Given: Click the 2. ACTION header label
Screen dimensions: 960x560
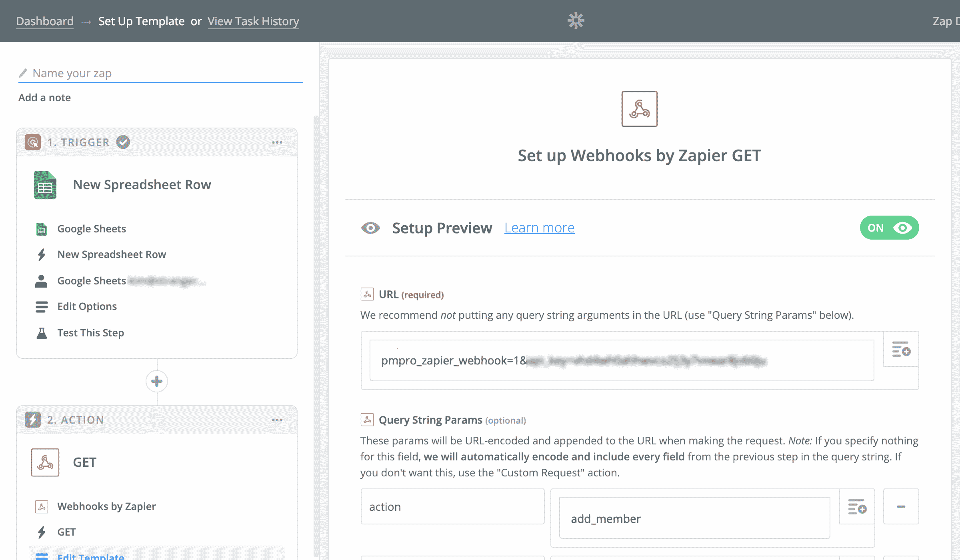Looking at the screenshot, I should click(x=76, y=420).
